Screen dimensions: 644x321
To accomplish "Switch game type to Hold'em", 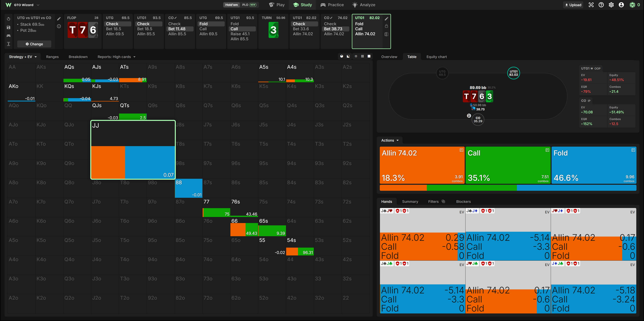I will (231, 5).
